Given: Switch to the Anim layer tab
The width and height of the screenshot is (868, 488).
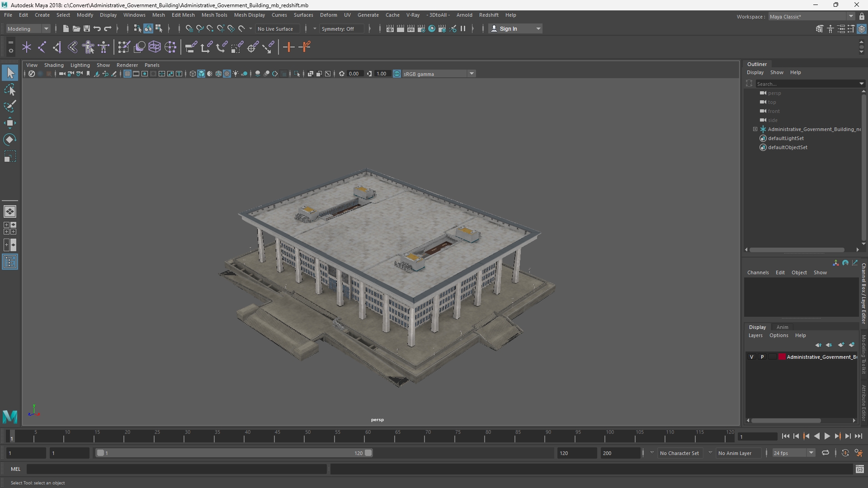Looking at the screenshot, I should point(782,327).
